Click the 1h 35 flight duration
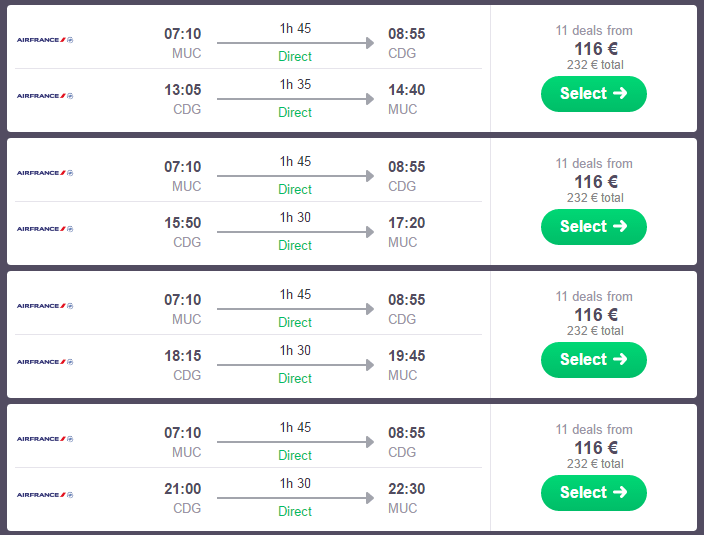This screenshot has height=535, width=704. [295, 85]
